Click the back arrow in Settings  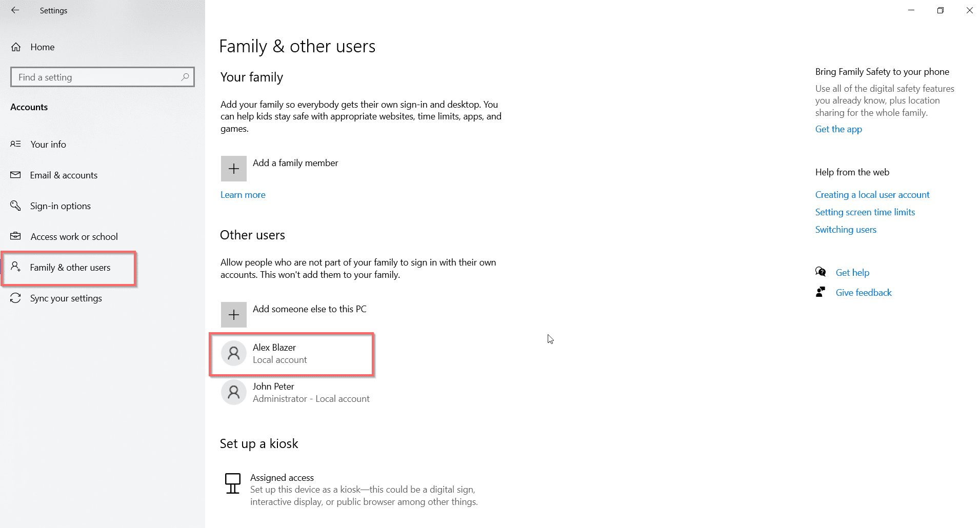pyautogui.click(x=15, y=10)
